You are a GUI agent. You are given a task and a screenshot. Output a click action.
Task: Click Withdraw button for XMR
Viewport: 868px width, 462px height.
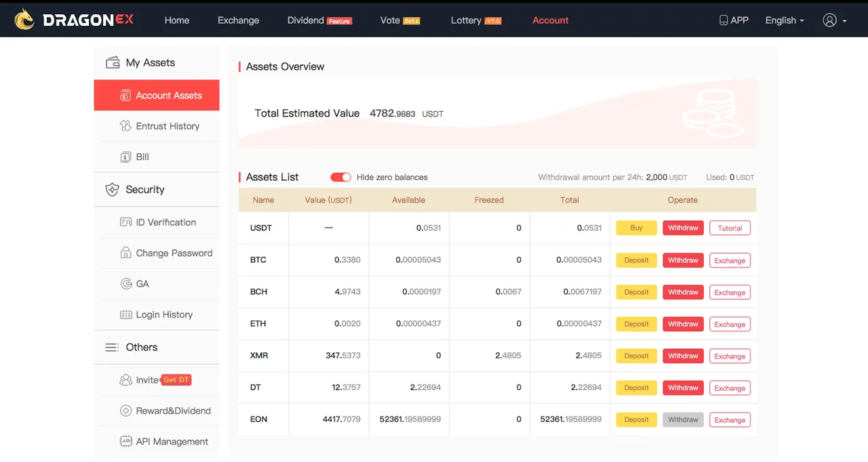point(683,356)
